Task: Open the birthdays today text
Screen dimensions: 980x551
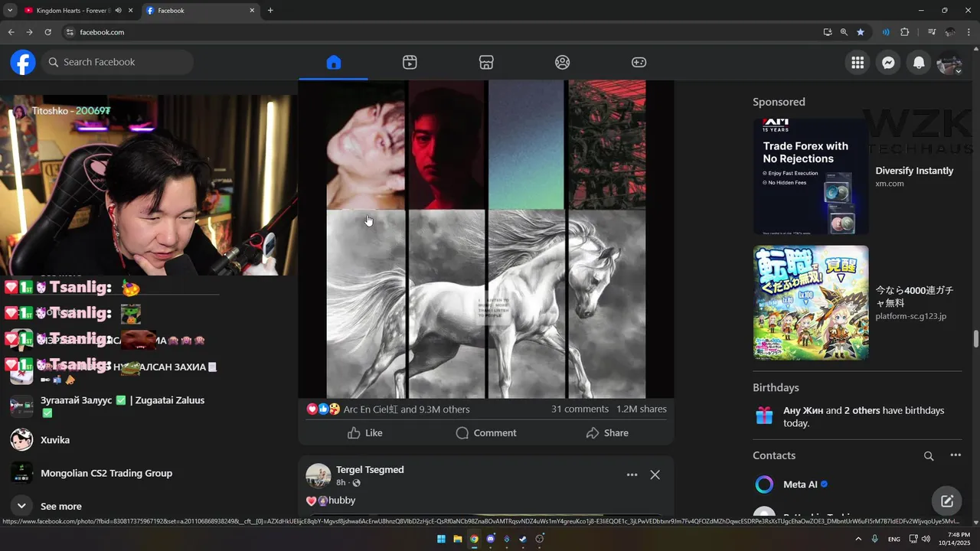Action: pos(864,416)
